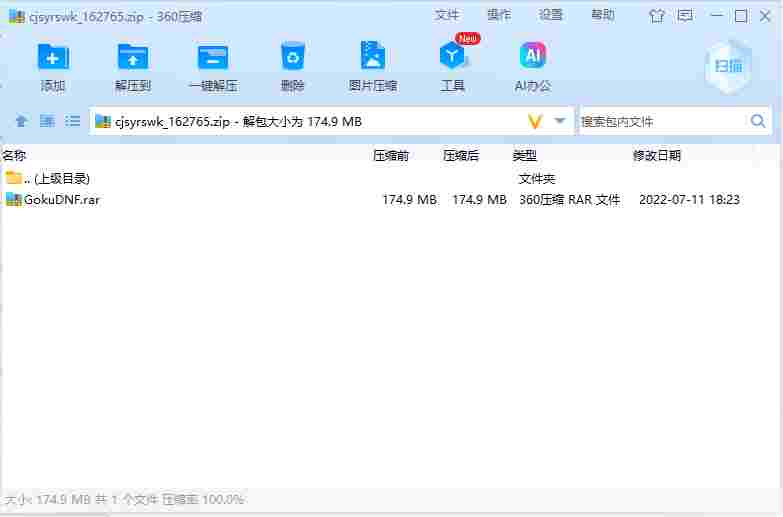Open the 设置 menu

tap(551, 15)
